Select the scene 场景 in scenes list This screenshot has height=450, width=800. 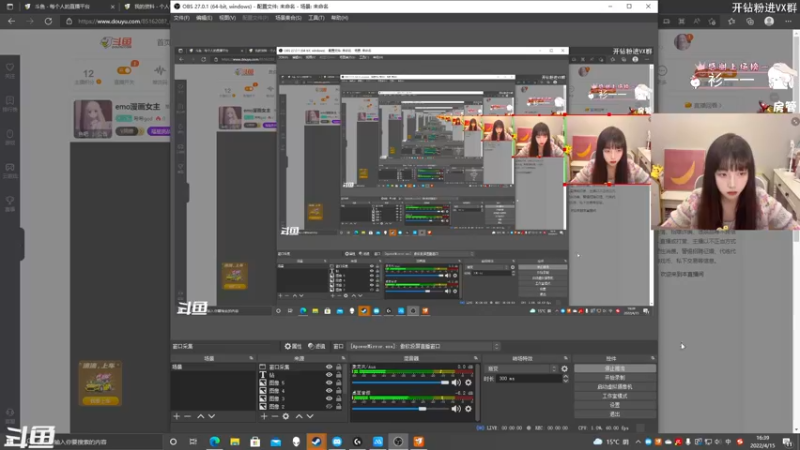tap(212, 367)
